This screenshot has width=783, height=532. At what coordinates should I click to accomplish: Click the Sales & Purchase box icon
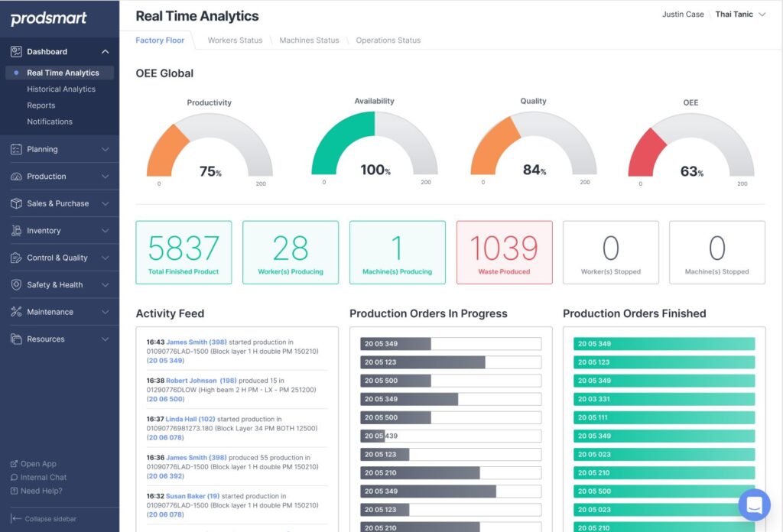17,203
